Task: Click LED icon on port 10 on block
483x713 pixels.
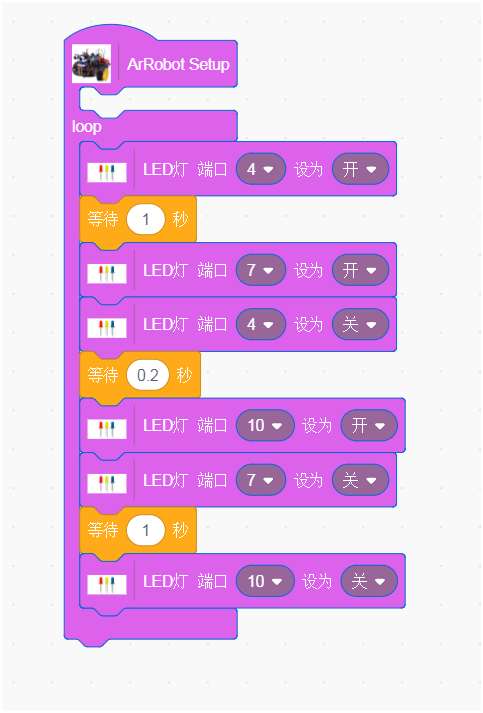Action: click(x=107, y=429)
